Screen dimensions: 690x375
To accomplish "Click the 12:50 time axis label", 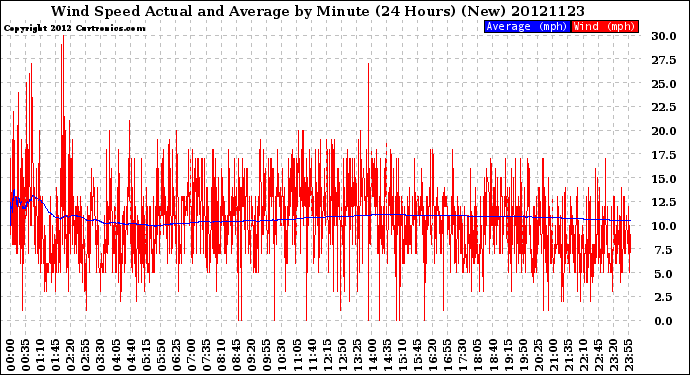I will tap(342, 355).
